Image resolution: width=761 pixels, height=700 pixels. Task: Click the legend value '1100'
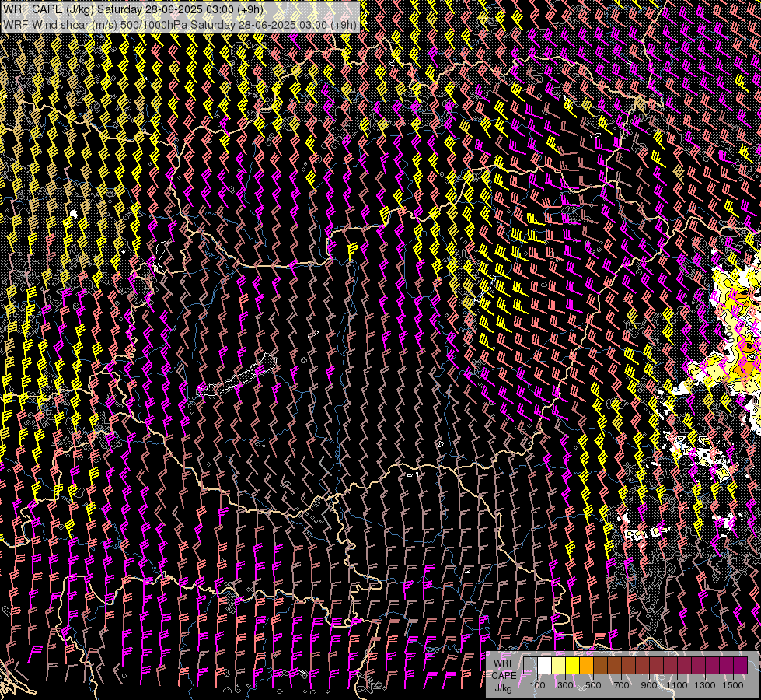(x=677, y=685)
